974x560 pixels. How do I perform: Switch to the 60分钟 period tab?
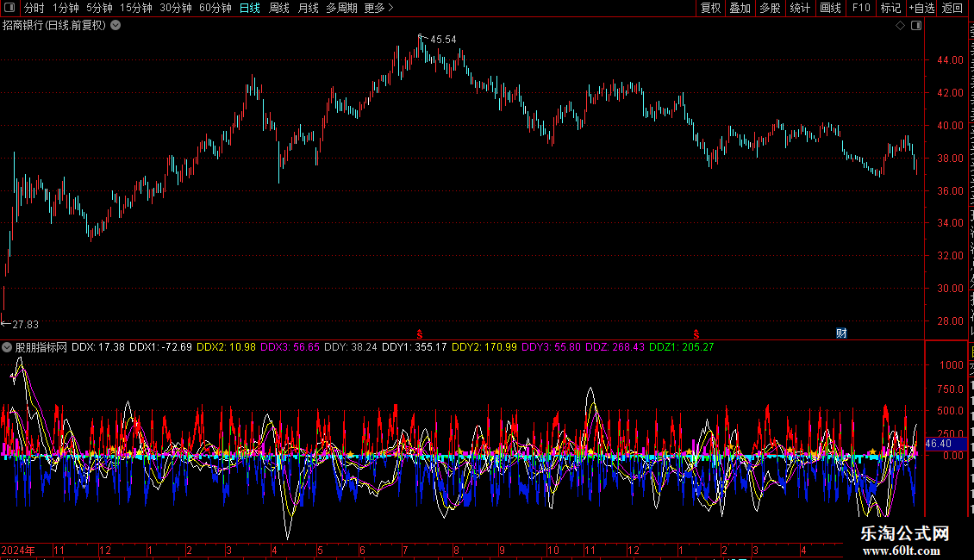tap(215, 8)
